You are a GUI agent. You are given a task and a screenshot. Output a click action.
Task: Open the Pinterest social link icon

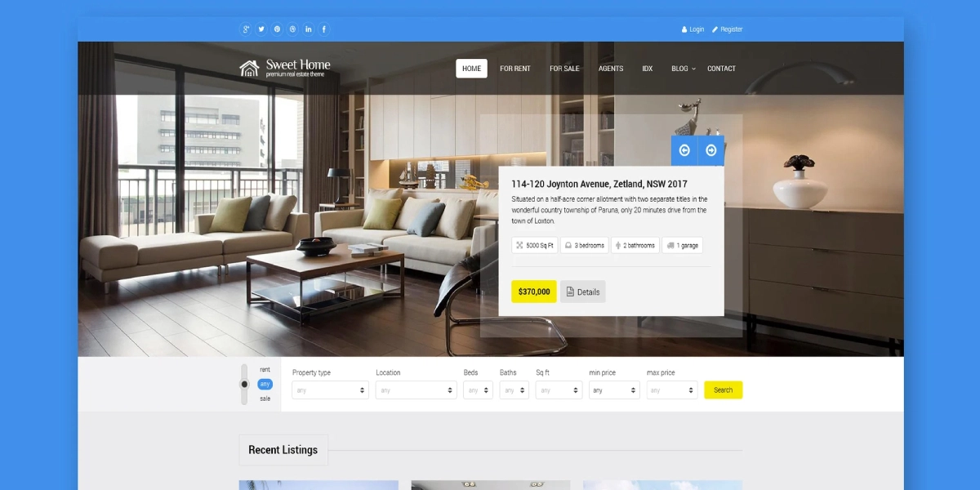(277, 29)
